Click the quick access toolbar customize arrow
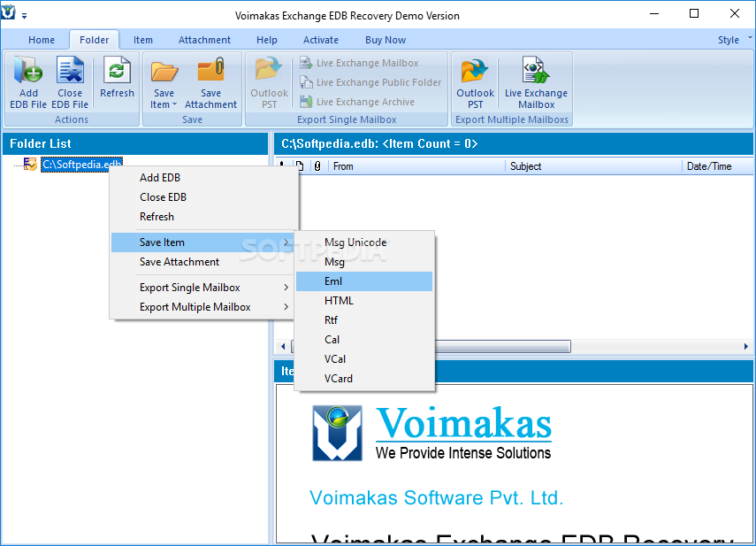The image size is (756, 546). [24, 16]
